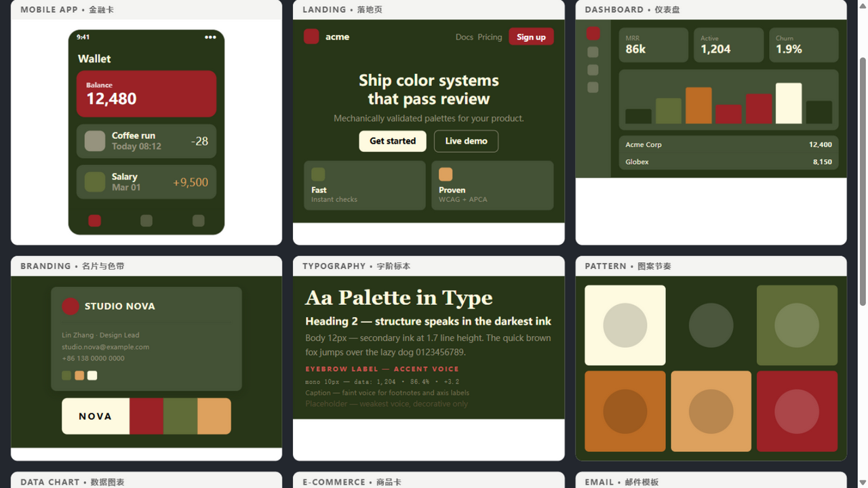Viewport: 868px width, 488px height.
Task: Click the page's vertical scrollbar thumb
Action: pyautogui.click(x=863, y=181)
